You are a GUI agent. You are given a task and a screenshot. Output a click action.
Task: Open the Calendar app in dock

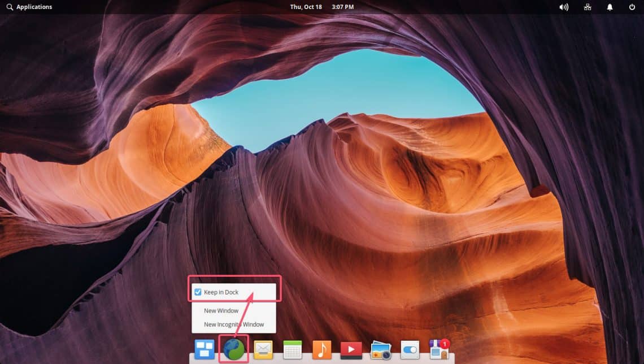point(293,350)
